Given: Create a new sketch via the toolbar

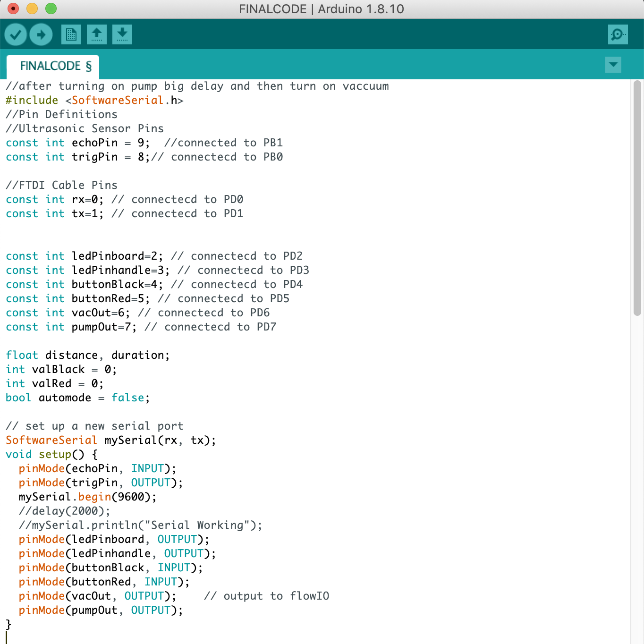Looking at the screenshot, I should coord(71,34).
